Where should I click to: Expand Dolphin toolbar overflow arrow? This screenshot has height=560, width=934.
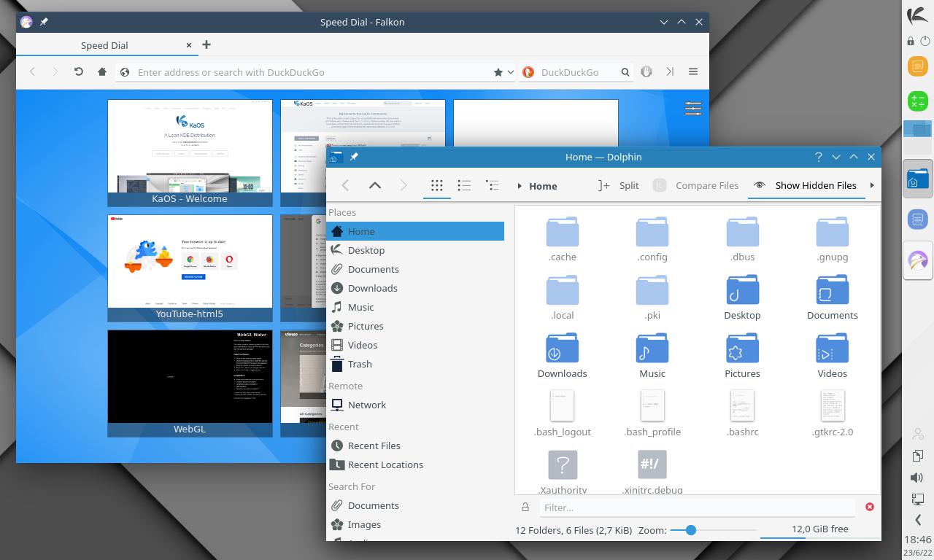pyautogui.click(x=872, y=185)
